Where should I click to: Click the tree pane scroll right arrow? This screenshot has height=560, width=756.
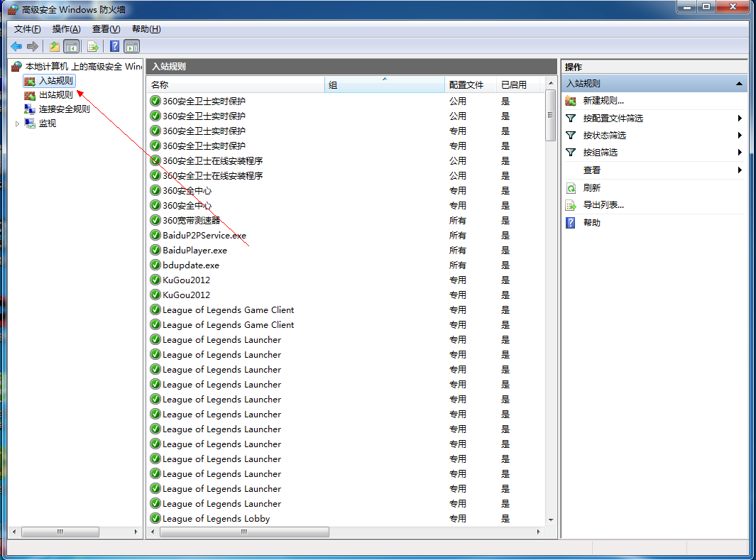[x=136, y=532]
